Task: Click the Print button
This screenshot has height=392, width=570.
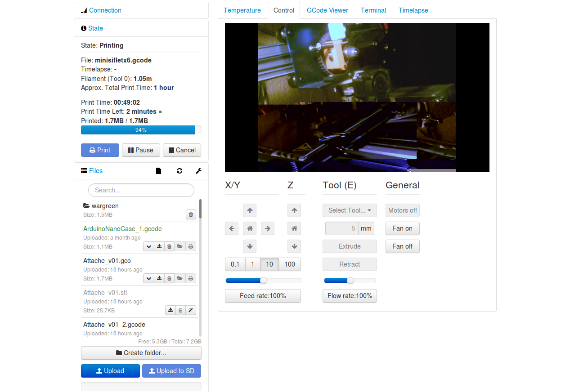Action: [100, 150]
